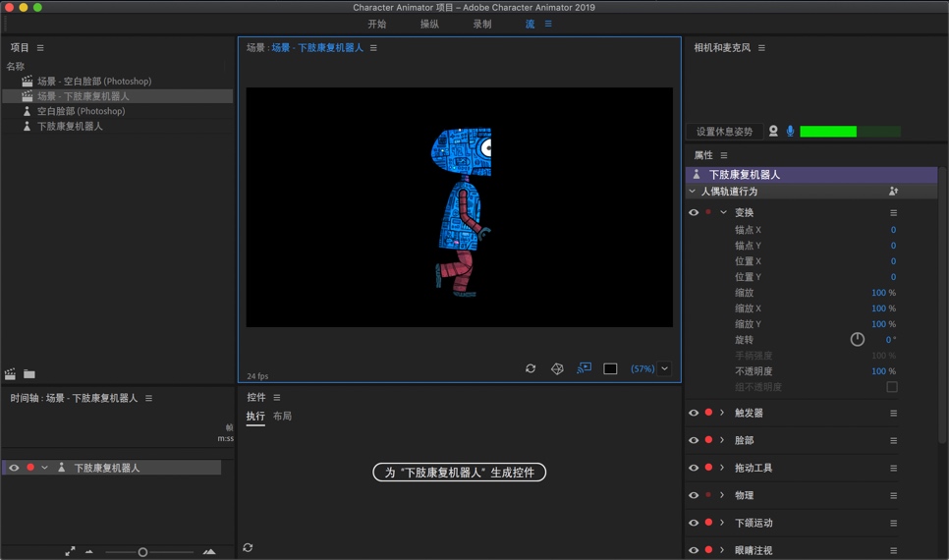
Task: Expand the 下颌运动 behavior
Action: 722,523
